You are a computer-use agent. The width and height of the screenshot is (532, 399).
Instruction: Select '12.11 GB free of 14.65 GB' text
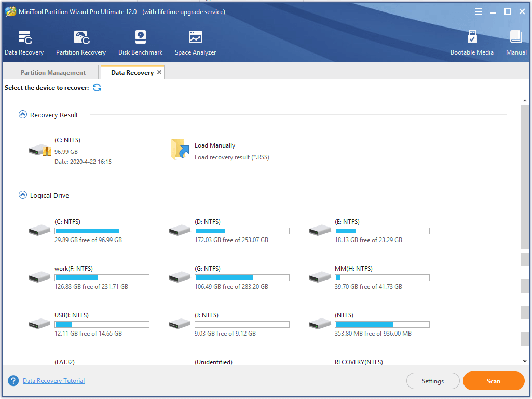point(88,334)
